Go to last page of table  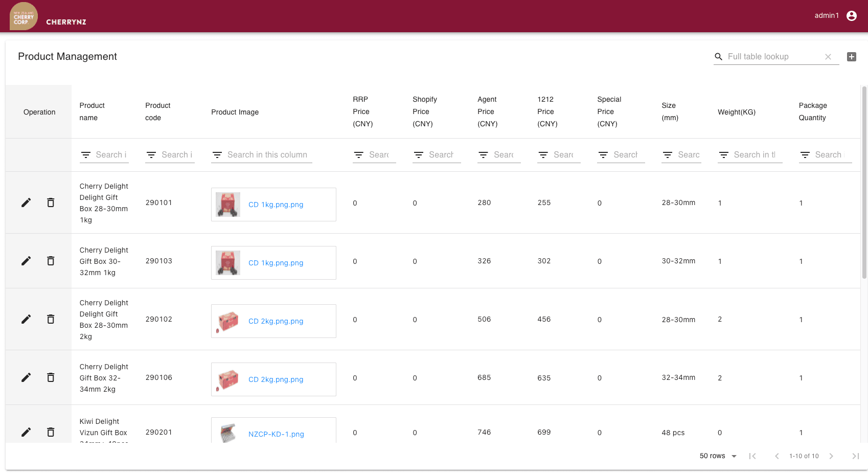[x=856, y=456]
